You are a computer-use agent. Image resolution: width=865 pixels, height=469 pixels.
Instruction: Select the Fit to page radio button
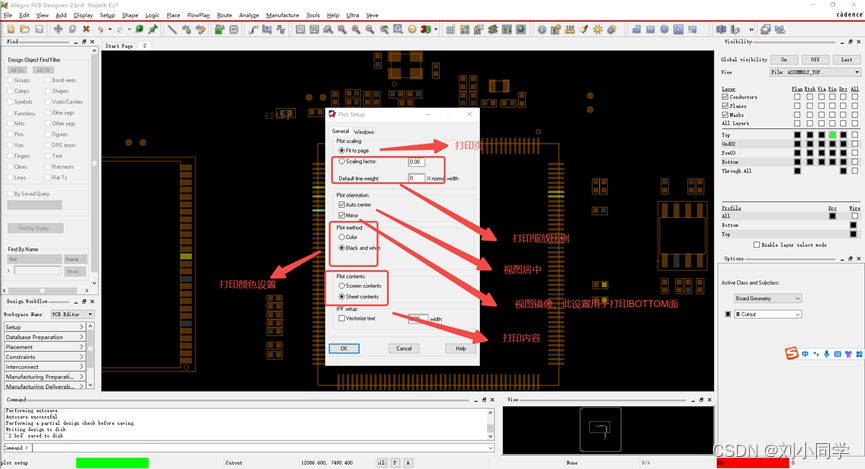[x=342, y=150]
